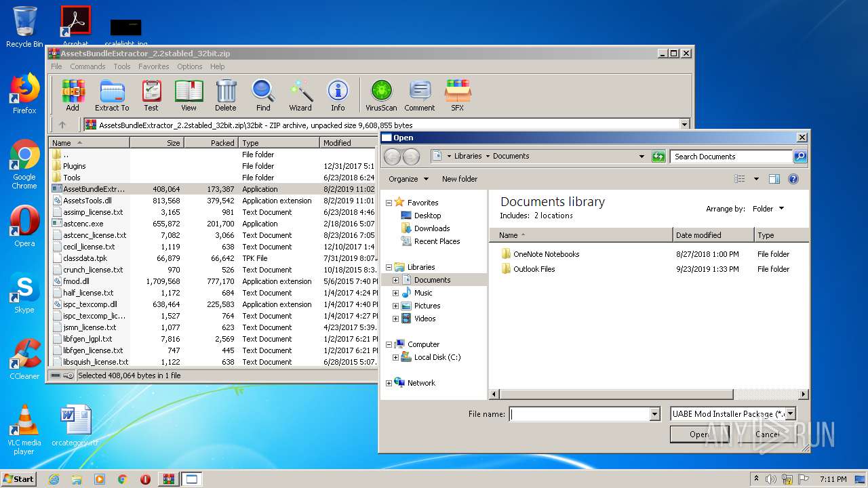Open VLC media player desktop shortcut
This screenshot has height=488, width=868.
[x=24, y=429]
